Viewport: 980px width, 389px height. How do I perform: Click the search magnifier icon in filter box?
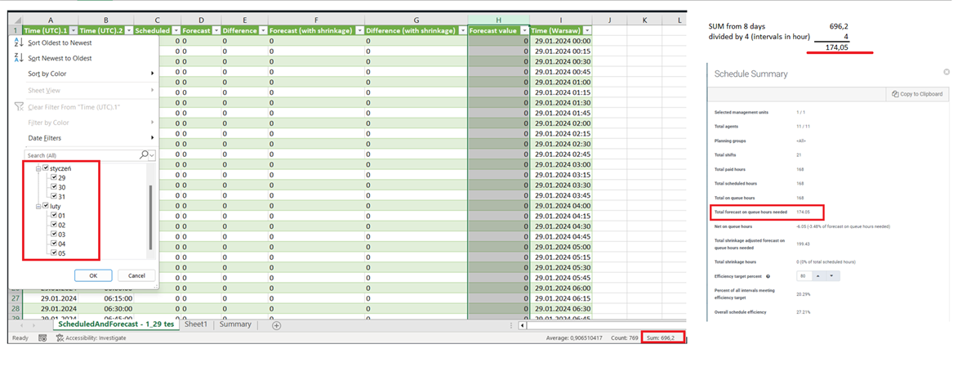click(x=144, y=154)
